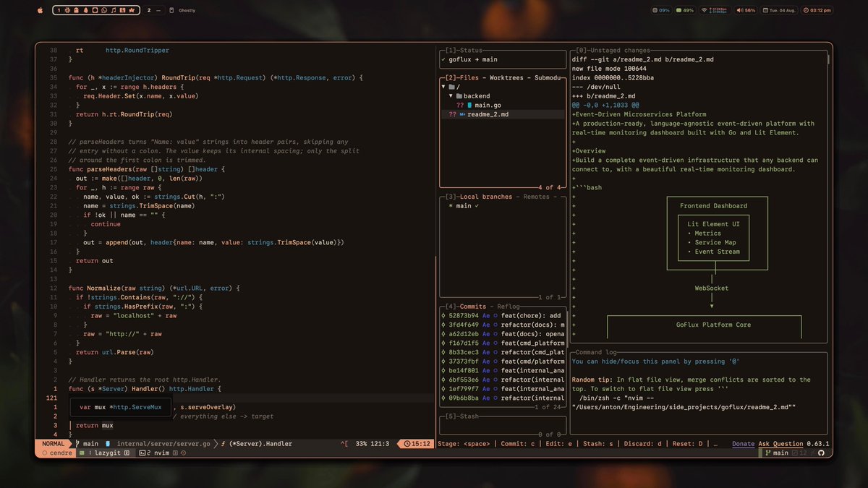Click the music note icon in workspace bar
The width and height of the screenshot is (868, 488).
pyautogui.click(x=114, y=10)
